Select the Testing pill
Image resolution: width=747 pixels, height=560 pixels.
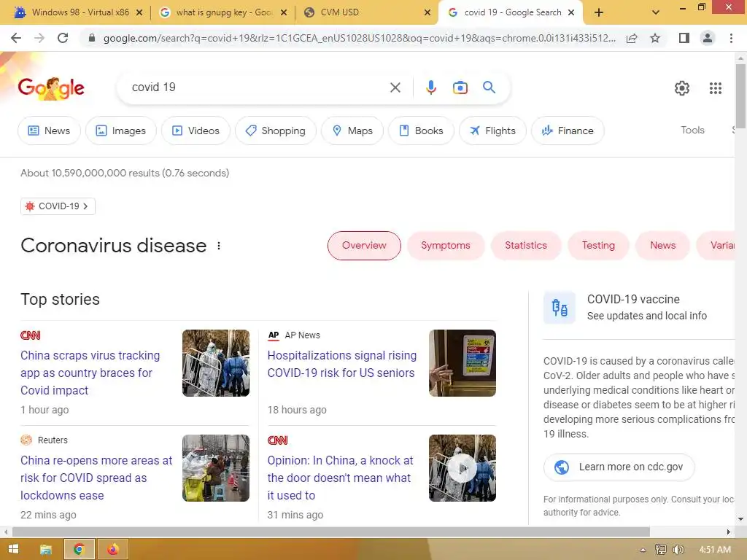(598, 246)
